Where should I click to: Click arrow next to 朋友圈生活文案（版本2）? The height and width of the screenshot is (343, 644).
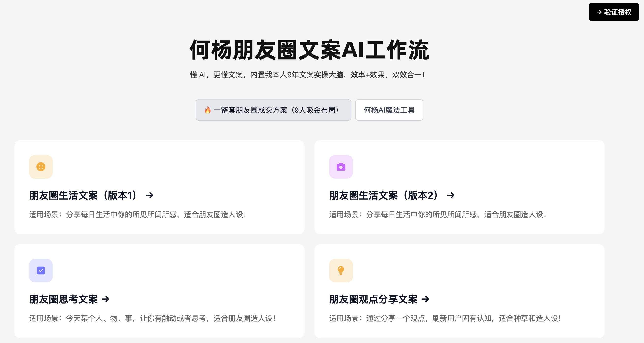[x=450, y=195]
